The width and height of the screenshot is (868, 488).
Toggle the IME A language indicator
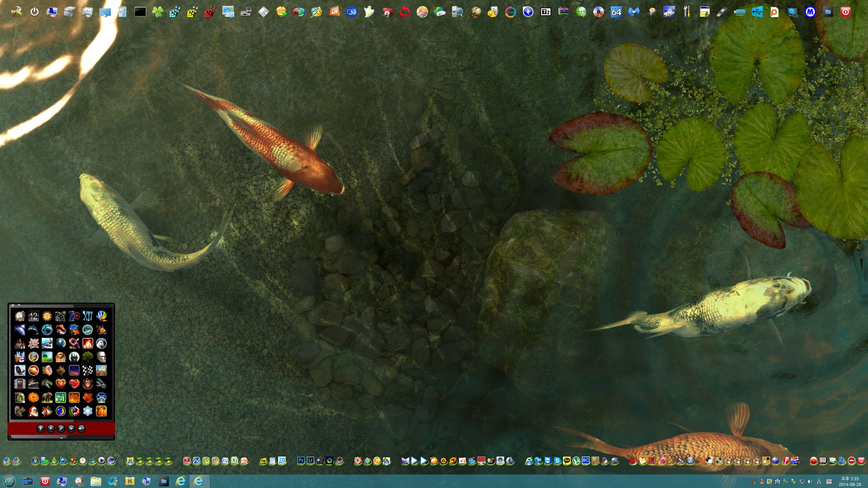pyautogui.click(x=819, y=482)
